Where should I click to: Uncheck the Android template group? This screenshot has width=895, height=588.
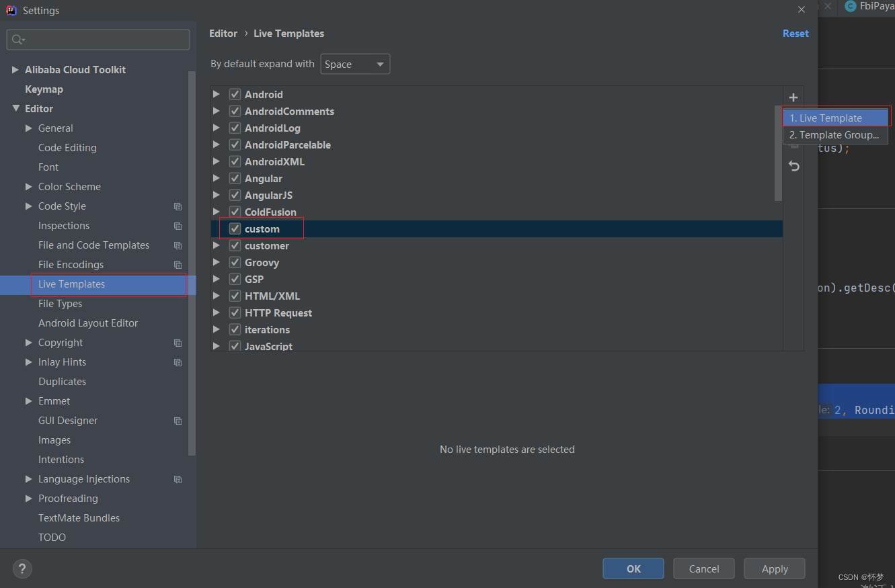pyautogui.click(x=235, y=94)
